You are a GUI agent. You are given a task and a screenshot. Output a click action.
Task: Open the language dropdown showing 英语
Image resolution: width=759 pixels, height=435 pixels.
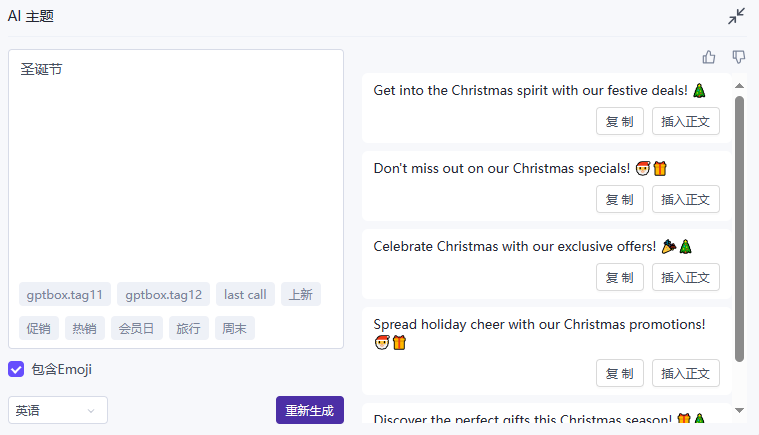(x=58, y=410)
